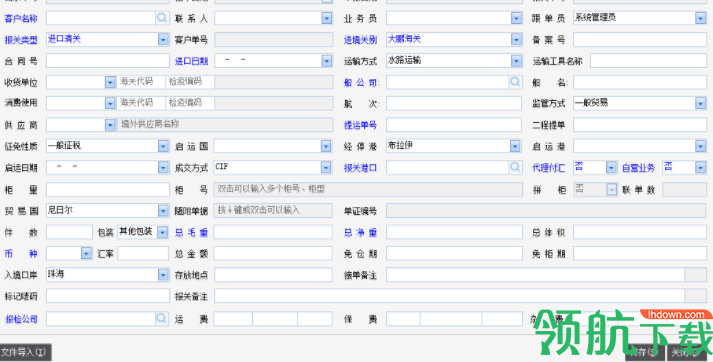Open the 联系人 dropdown
This screenshot has width=713, height=362.
[326, 18]
